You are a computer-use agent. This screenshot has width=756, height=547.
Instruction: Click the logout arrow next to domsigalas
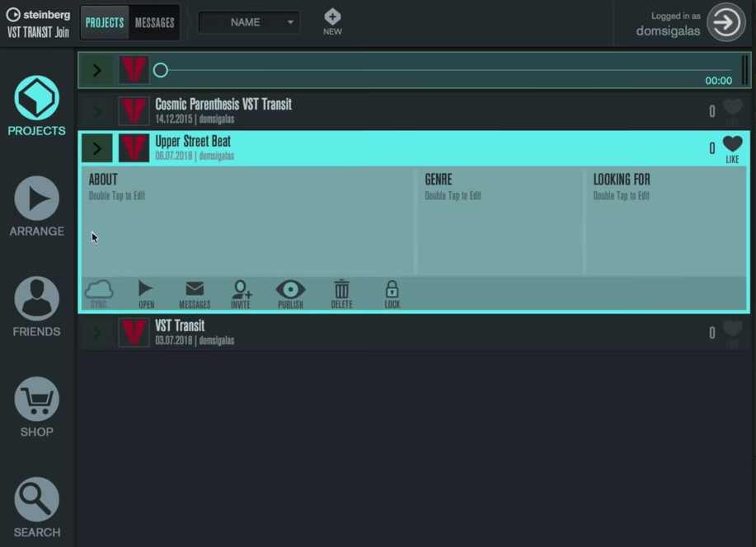(726, 22)
